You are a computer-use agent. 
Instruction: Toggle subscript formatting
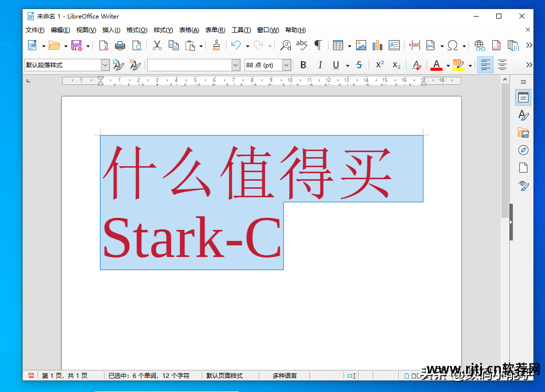point(396,65)
